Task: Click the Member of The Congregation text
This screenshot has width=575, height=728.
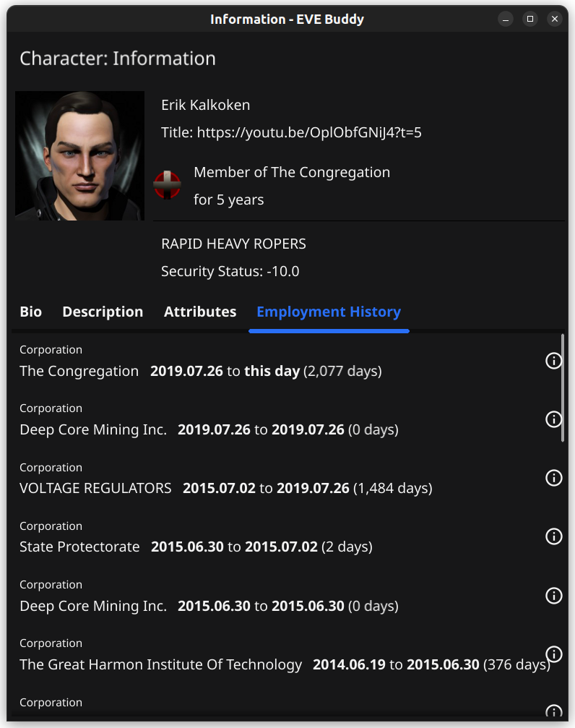Action: click(x=292, y=172)
